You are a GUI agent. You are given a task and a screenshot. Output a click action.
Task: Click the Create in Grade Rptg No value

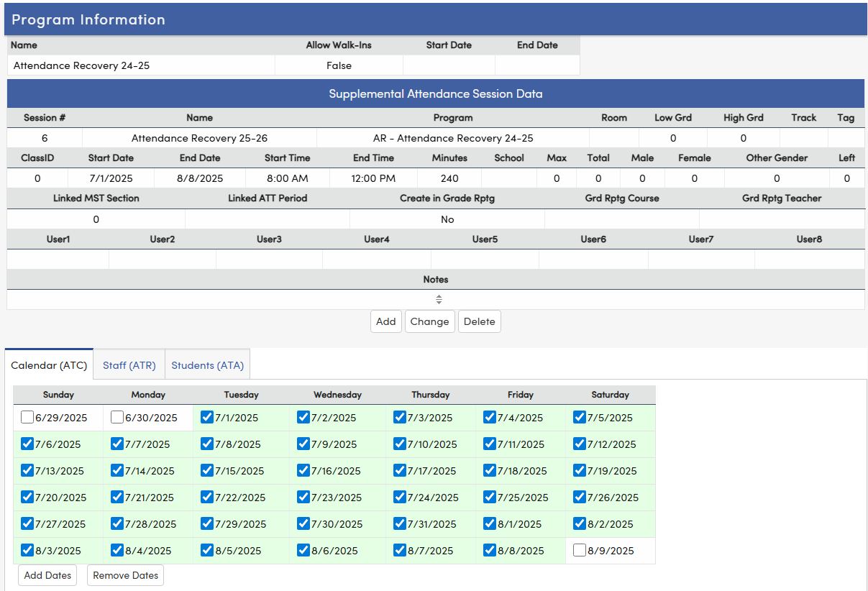447,219
